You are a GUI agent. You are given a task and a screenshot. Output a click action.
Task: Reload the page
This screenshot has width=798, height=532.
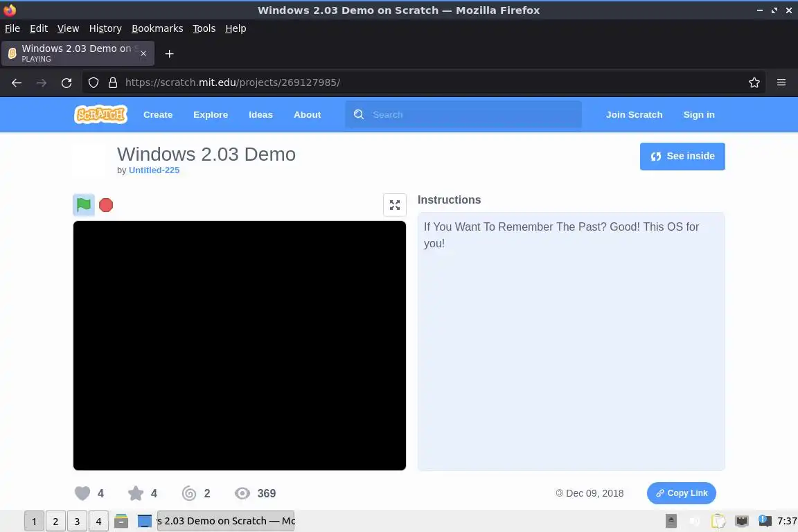66,82
